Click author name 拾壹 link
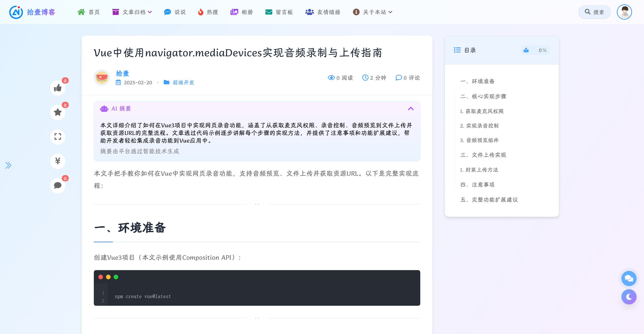The image size is (644, 334). [122, 73]
